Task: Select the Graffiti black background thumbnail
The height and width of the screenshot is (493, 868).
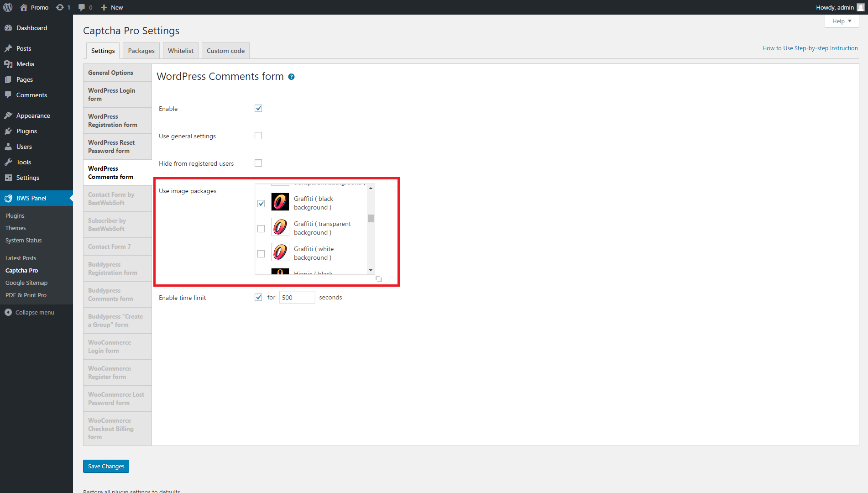Action: point(280,202)
